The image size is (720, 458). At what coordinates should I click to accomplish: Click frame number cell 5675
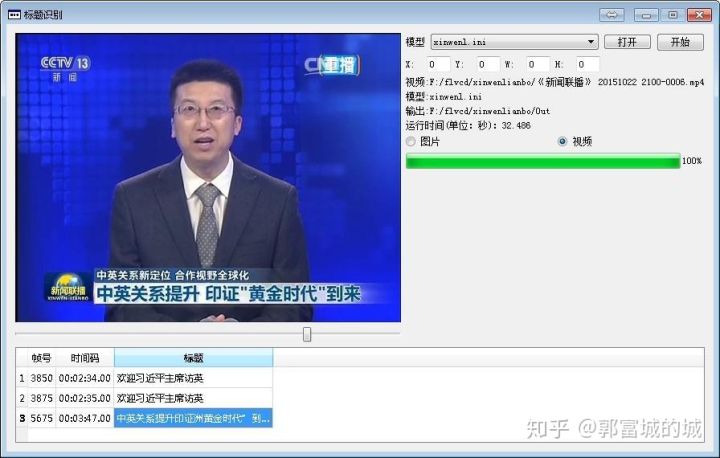pyautogui.click(x=41, y=418)
